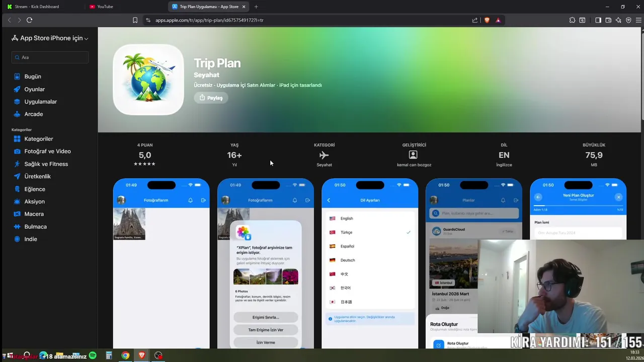Open the Dil Ayarları app screenshot

[370, 263]
